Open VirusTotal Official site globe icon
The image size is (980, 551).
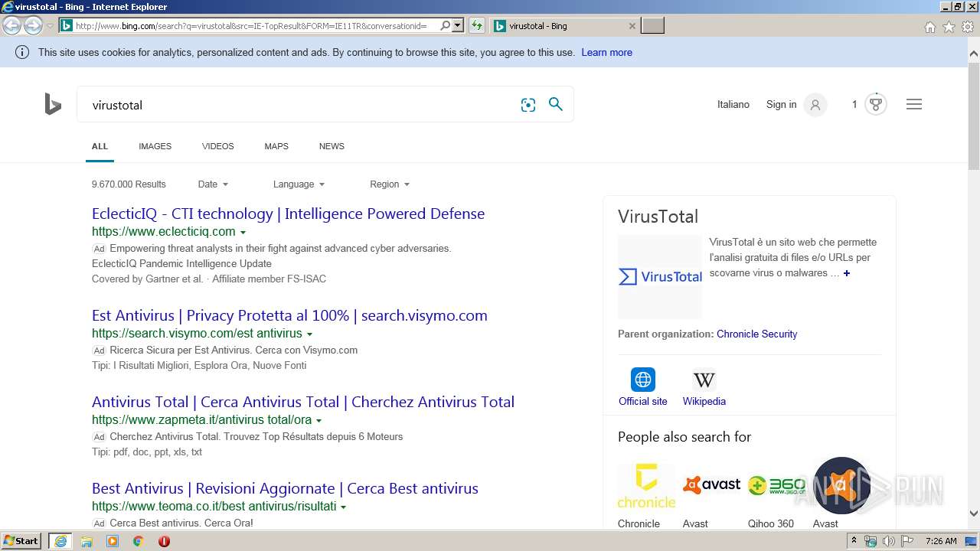[643, 380]
